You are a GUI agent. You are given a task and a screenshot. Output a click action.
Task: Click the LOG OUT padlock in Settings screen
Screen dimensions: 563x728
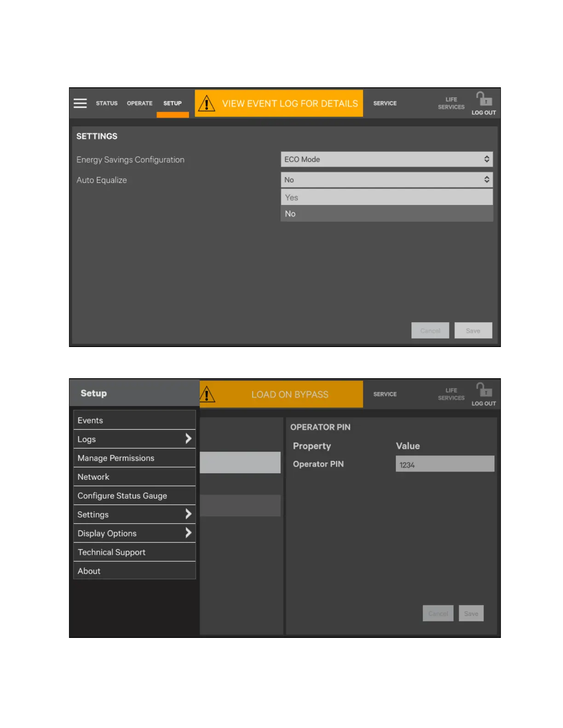[483, 98]
